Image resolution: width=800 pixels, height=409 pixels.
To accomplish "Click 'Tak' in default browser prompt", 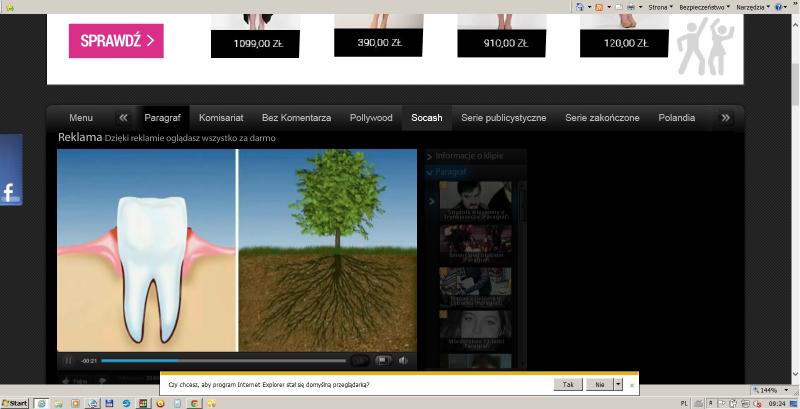I will coord(568,384).
